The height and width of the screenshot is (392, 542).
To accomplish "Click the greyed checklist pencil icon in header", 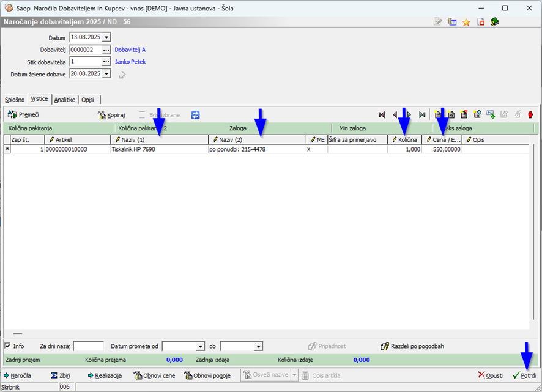I will tap(438, 22).
